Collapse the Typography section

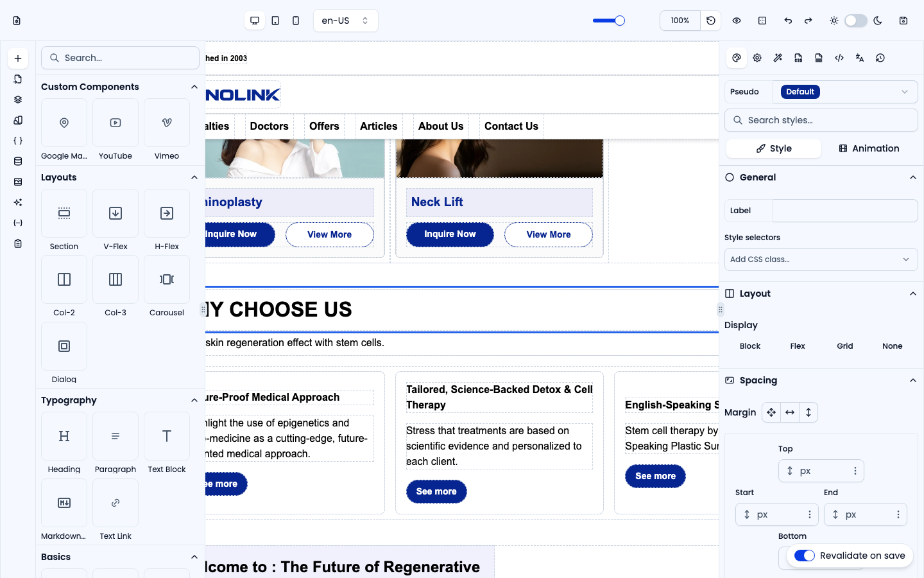(194, 400)
